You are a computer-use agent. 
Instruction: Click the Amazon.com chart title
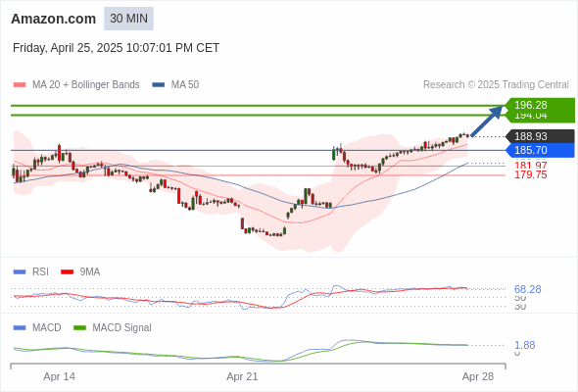pyautogui.click(x=54, y=19)
